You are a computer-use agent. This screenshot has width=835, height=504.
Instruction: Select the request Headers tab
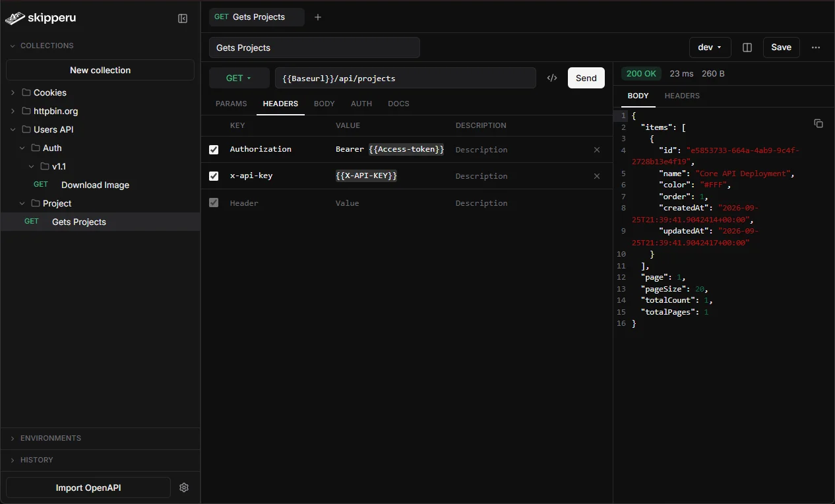[280, 104]
